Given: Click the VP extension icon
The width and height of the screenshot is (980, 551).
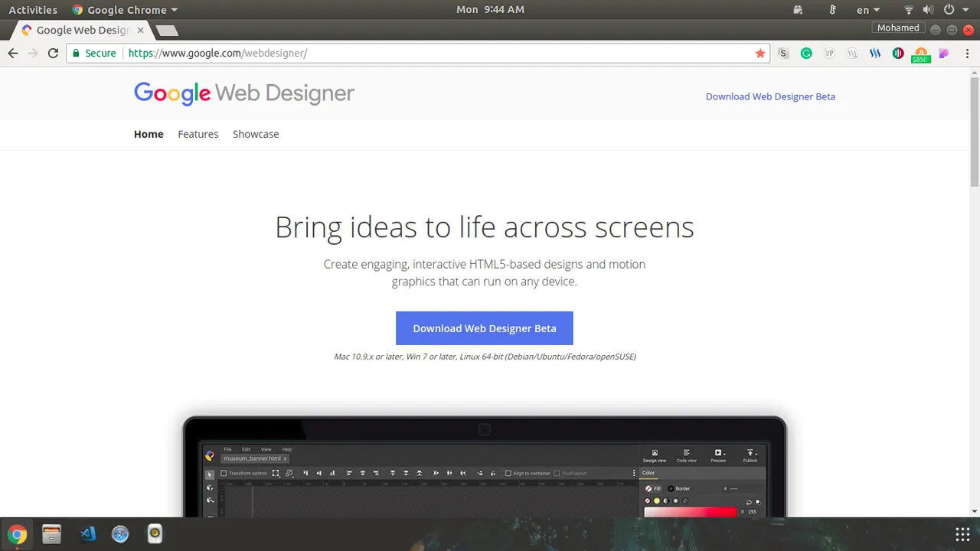Looking at the screenshot, I should 829,54.
